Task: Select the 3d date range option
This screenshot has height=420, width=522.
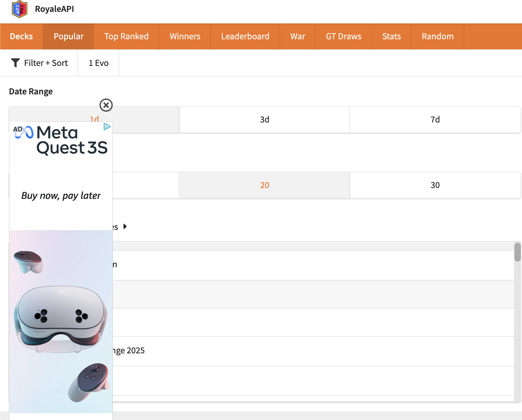Action: tap(264, 120)
